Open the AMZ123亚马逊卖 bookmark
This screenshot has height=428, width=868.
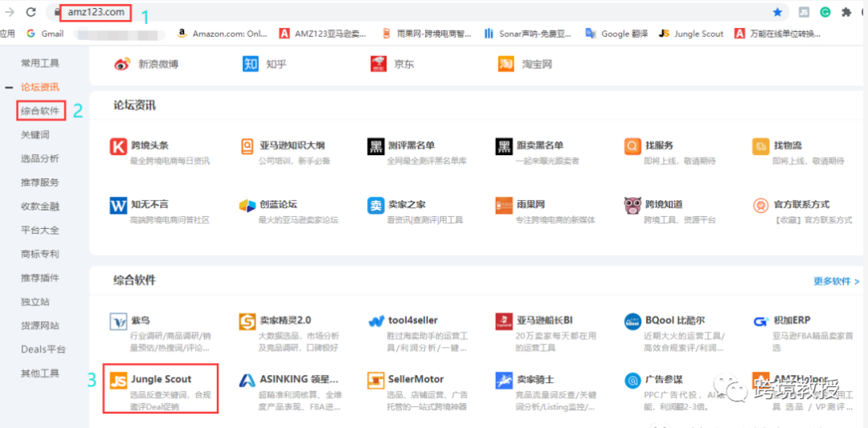[323, 34]
